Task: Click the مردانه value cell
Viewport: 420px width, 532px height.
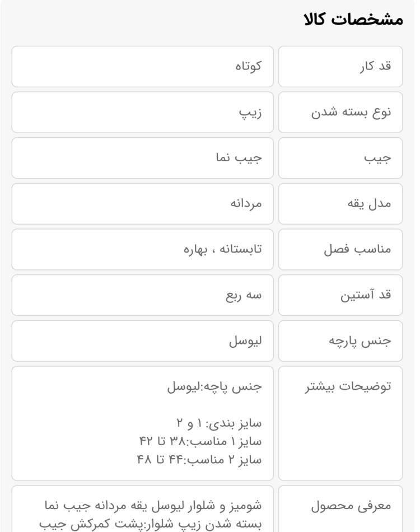Action: point(142,204)
